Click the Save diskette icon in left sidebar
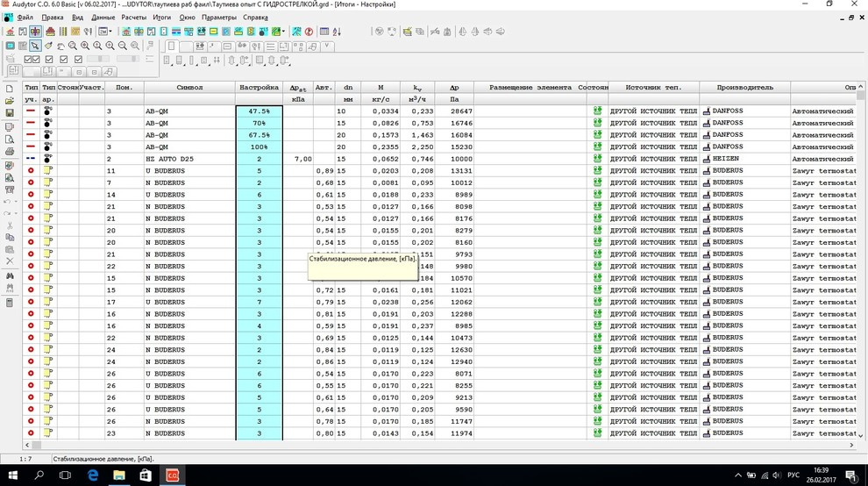The image size is (868, 486). point(10,113)
